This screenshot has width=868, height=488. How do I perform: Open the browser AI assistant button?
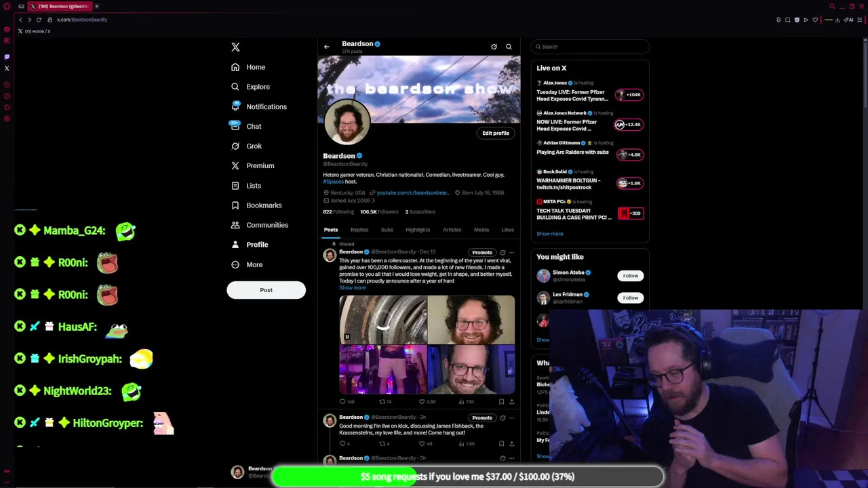tap(850, 20)
